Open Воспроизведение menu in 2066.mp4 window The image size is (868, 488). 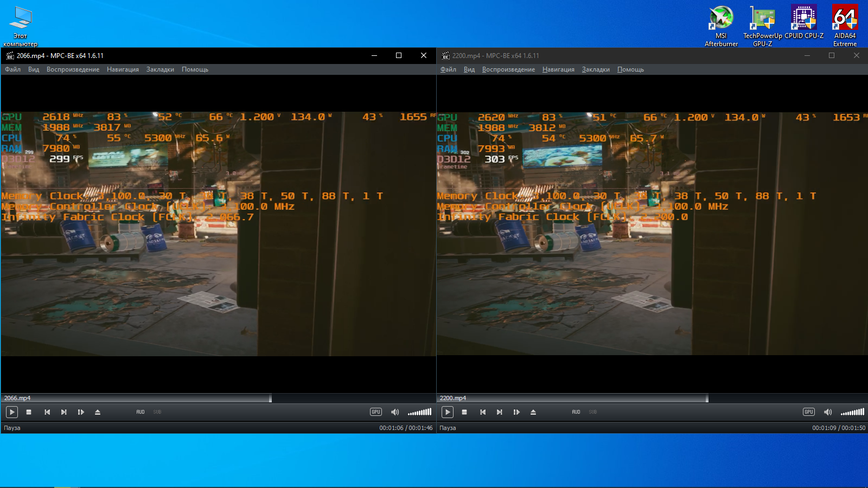[x=73, y=69]
